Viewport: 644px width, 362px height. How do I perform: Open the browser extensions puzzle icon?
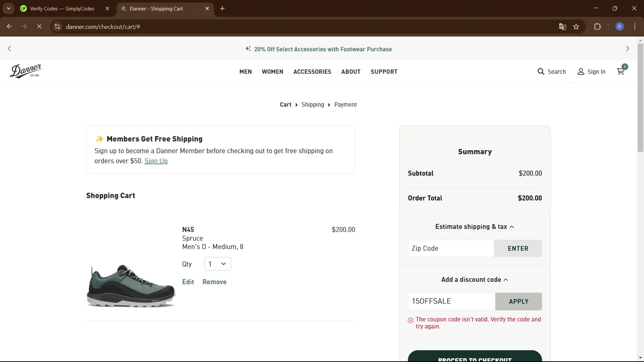coord(597,27)
